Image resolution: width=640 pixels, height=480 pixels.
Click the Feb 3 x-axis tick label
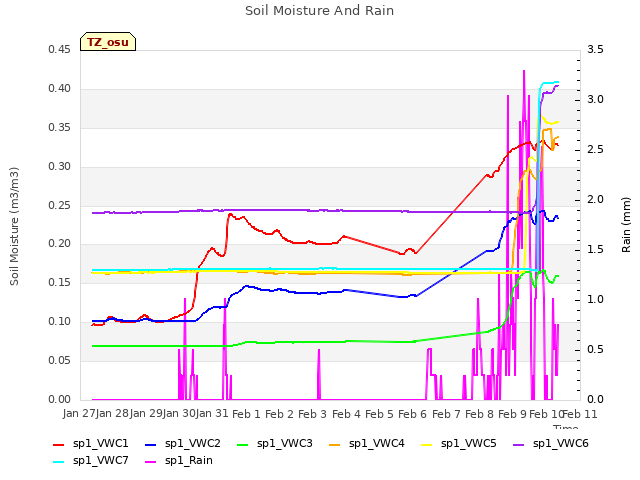coord(313,414)
